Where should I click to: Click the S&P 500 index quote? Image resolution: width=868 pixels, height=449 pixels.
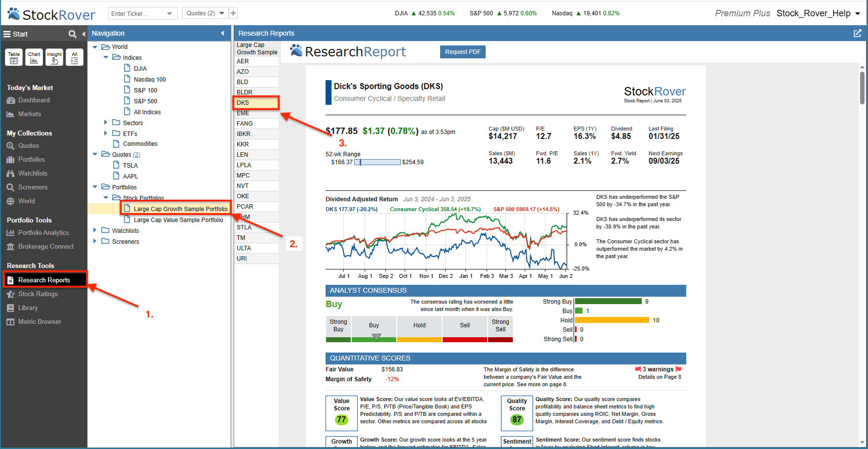click(503, 13)
